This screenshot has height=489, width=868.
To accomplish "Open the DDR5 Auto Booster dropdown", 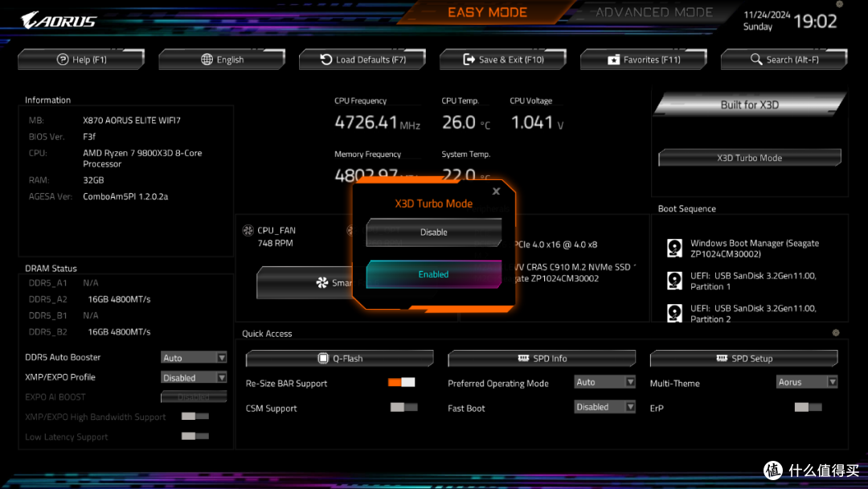I will click(x=194, y=358).
